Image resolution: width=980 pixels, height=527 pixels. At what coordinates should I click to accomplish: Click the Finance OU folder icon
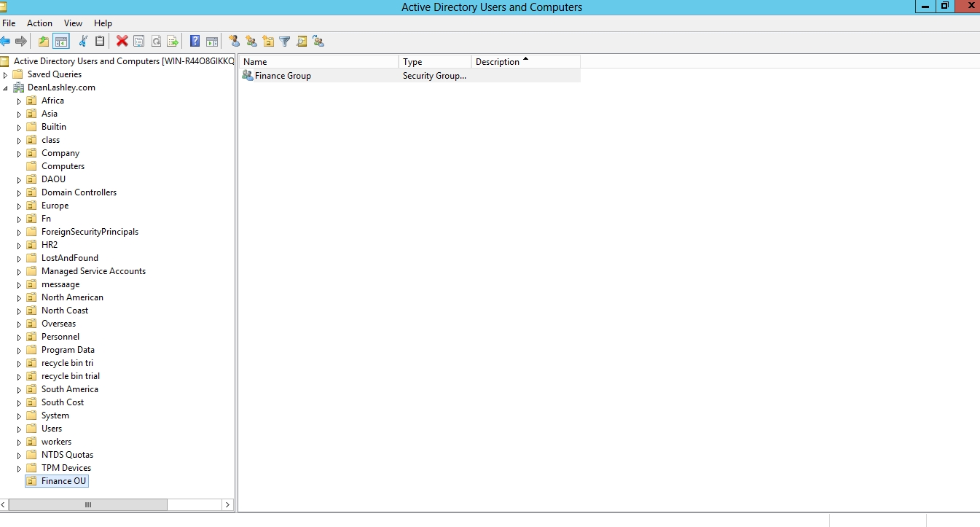click(31, 481)
